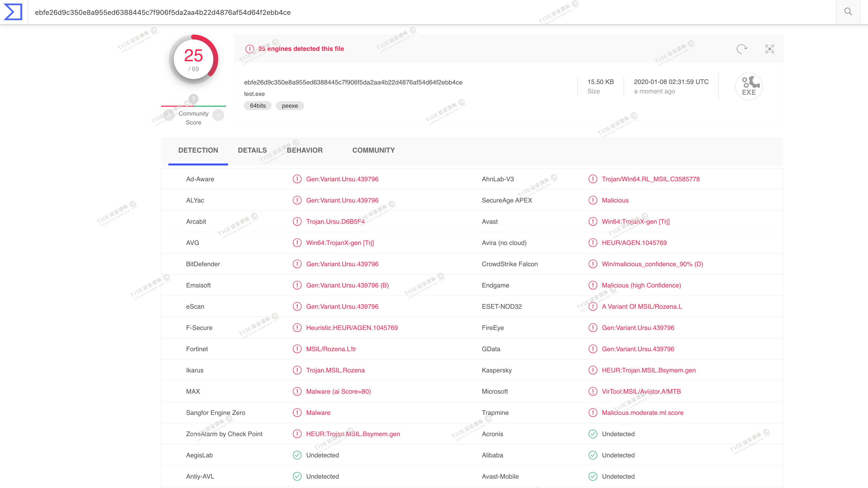Click green check icon for AegisLab
The height and width of the screenshot is (488, 868).
[297, 455]
